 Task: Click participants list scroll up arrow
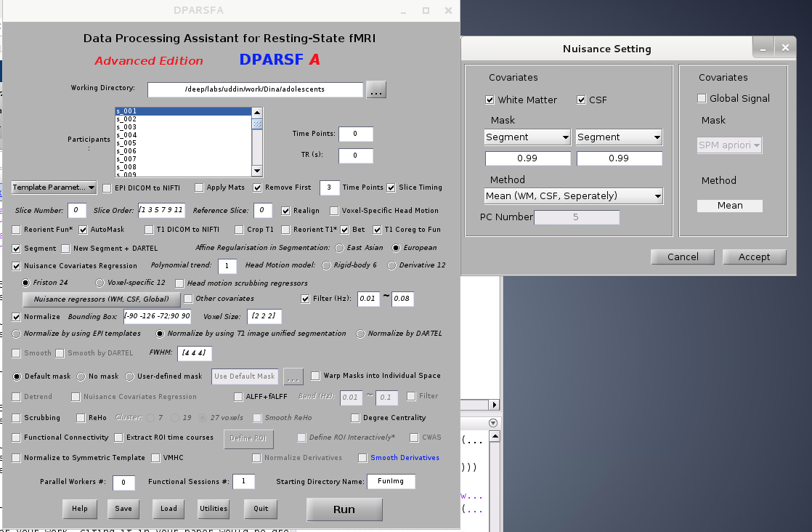click(257, 113)
